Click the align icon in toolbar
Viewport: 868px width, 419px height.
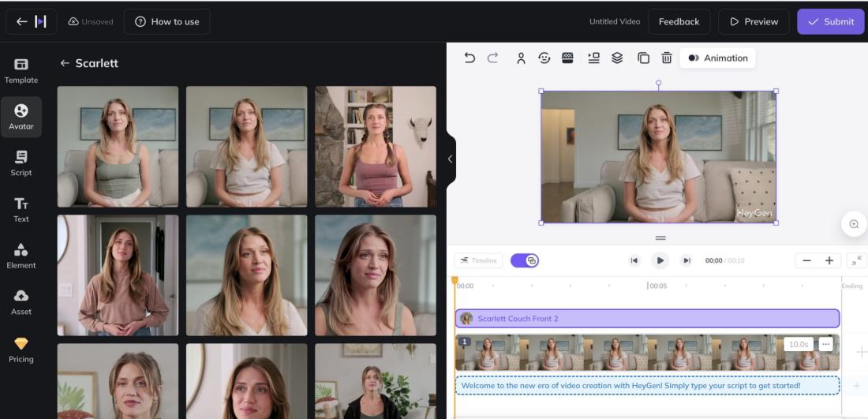pyautogui.click(x=593, y=58)
